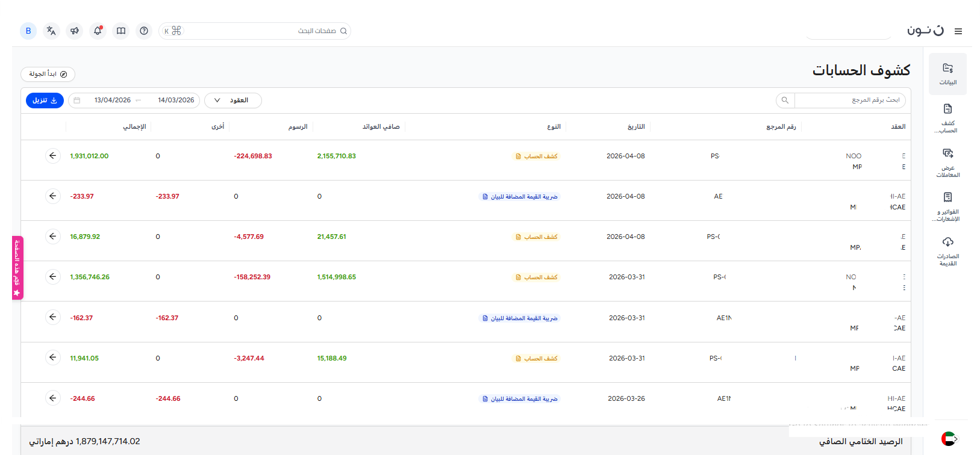Open the date range picker
Viewport: 980px width, 455px height.
[x=134, y=101]
